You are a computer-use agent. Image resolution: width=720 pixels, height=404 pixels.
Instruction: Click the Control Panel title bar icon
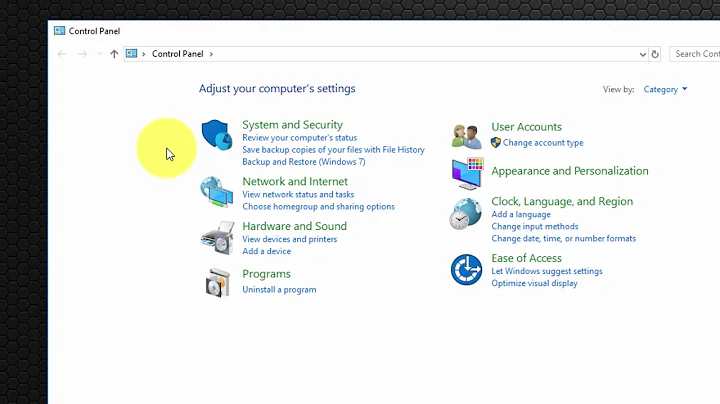60,31
